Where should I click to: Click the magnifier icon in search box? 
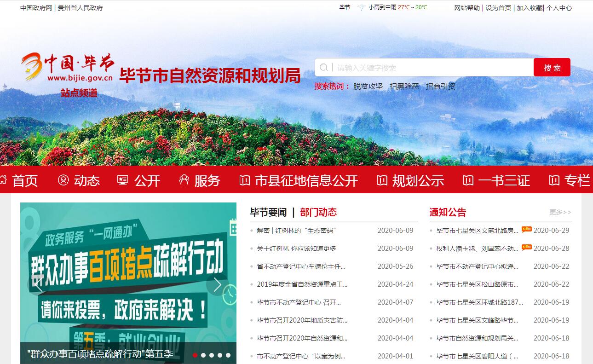coord(324,68)
